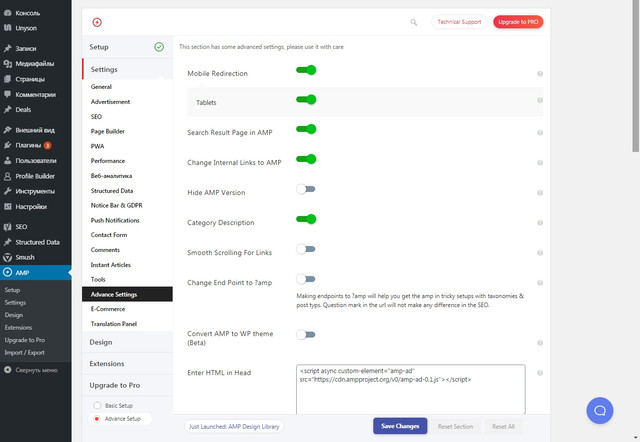Collapse the Settings section
Viewport: 640px width, 442px height.
click(127, 69)
